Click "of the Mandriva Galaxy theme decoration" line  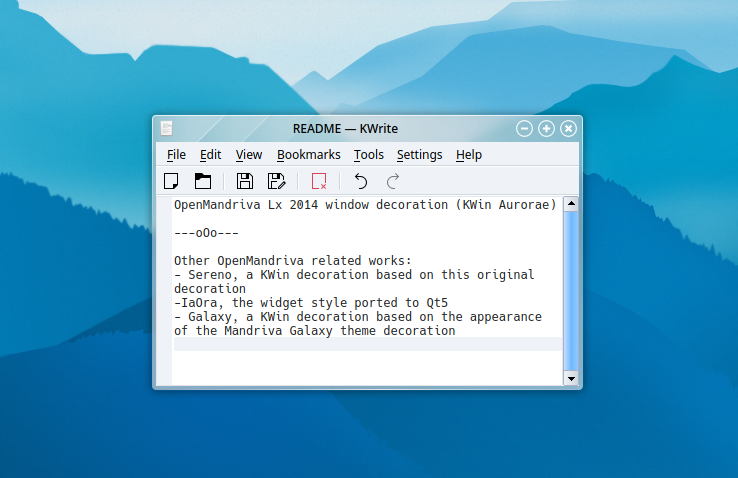(314, 331)
